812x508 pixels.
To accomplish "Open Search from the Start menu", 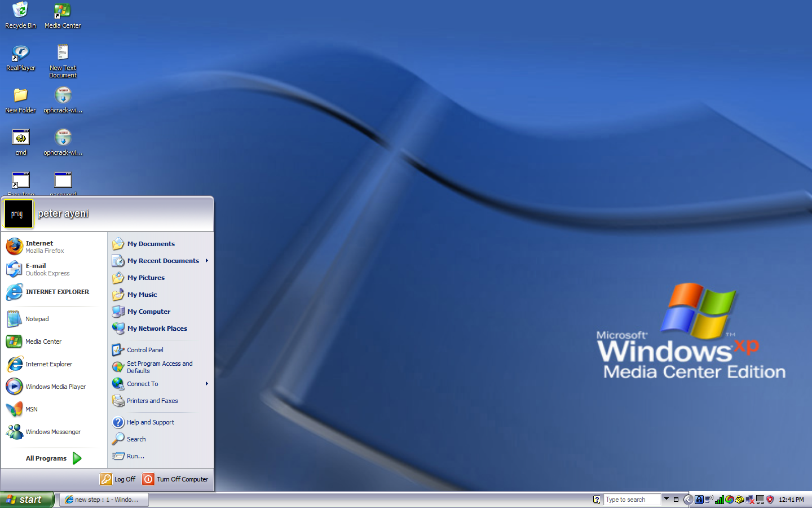I will click(161, 439).
